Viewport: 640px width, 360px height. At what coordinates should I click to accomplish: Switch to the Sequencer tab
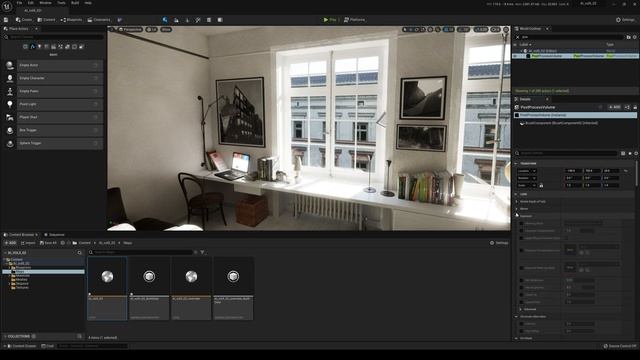pos(54,235)
